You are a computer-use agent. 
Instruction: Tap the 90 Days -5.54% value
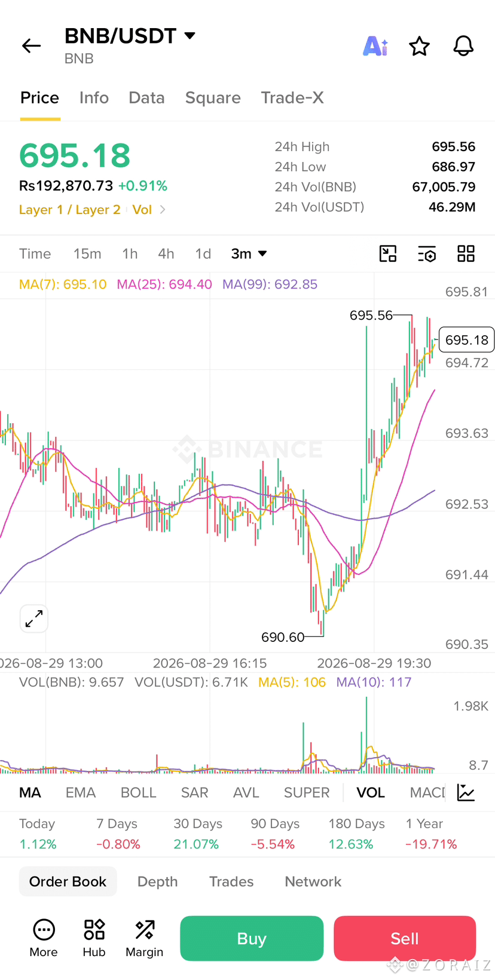(273, 844)
